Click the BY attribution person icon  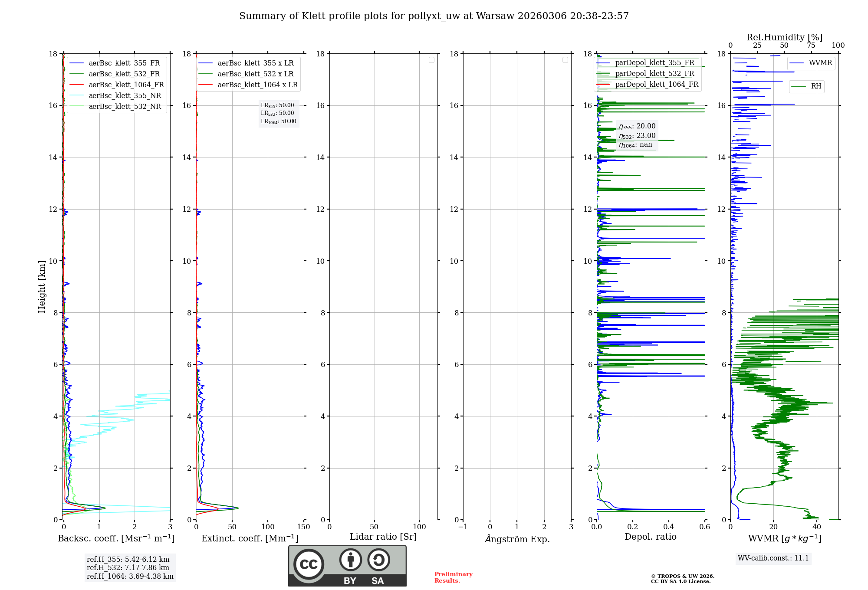350,560
